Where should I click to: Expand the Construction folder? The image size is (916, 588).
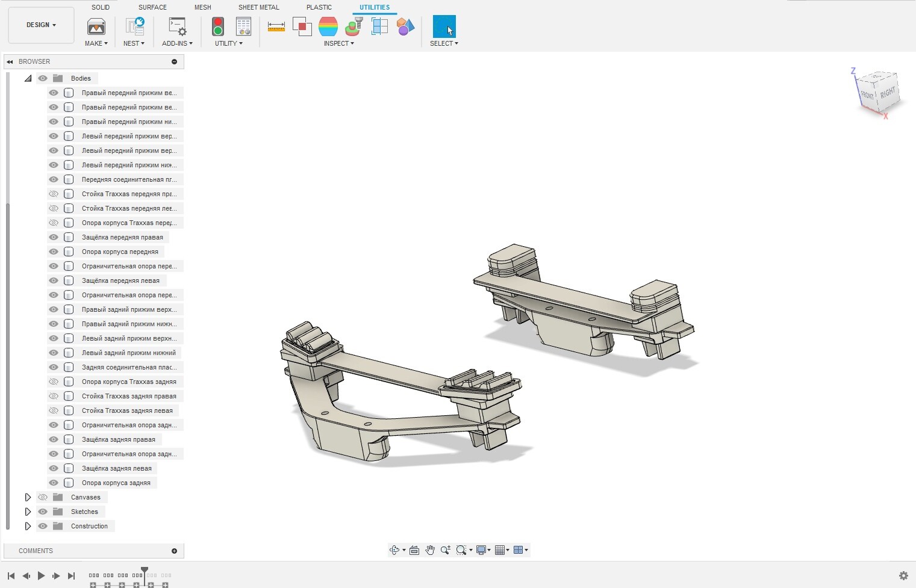28,526
